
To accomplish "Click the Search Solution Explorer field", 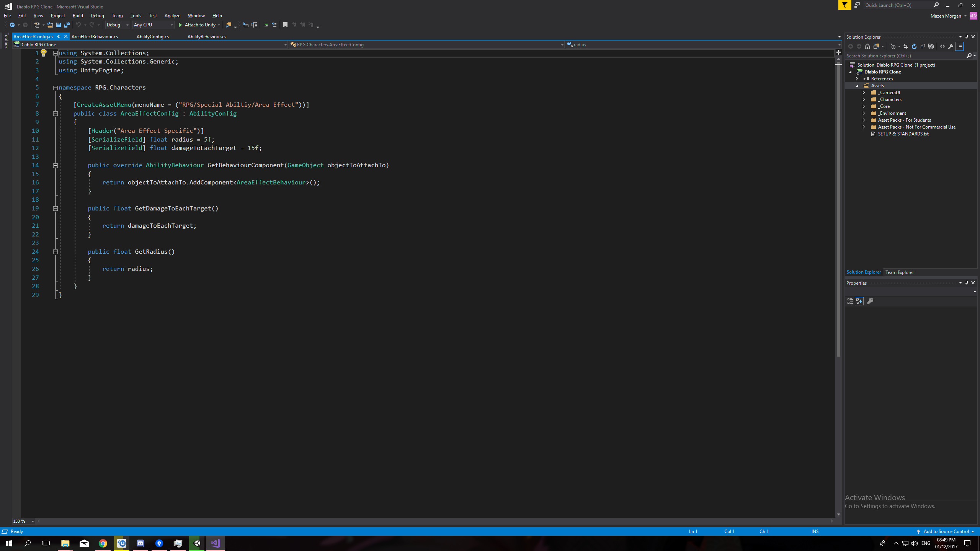I will (905, 56).
